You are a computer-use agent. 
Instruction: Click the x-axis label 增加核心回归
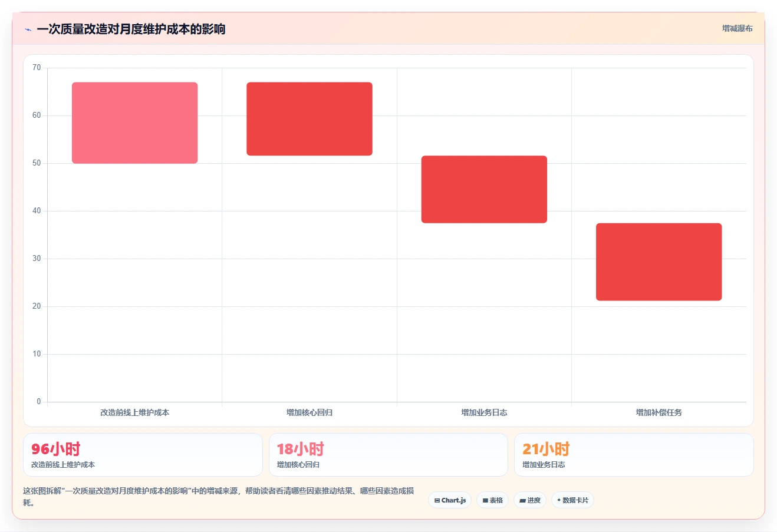tap(310, 412)
